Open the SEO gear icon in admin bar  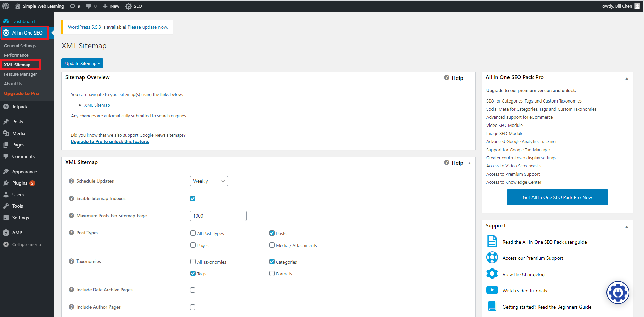129,6
